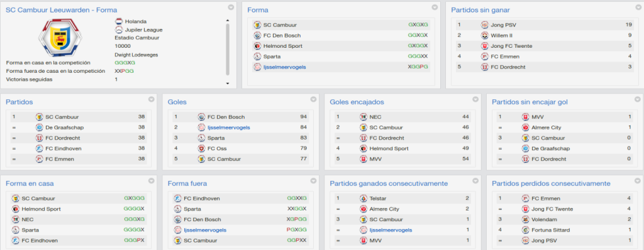Open Ijsselmeervogels link in Goles panel

tap(229, 128)
